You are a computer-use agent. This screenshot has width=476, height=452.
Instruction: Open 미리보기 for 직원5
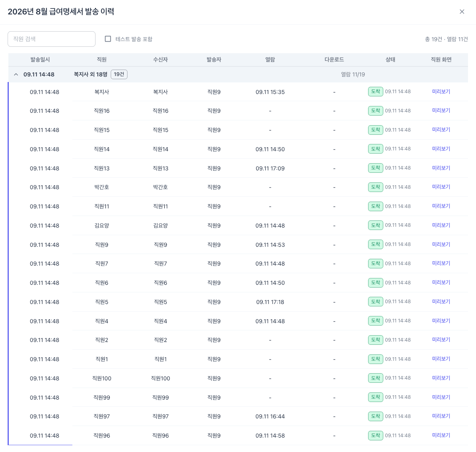pos(441,302)
